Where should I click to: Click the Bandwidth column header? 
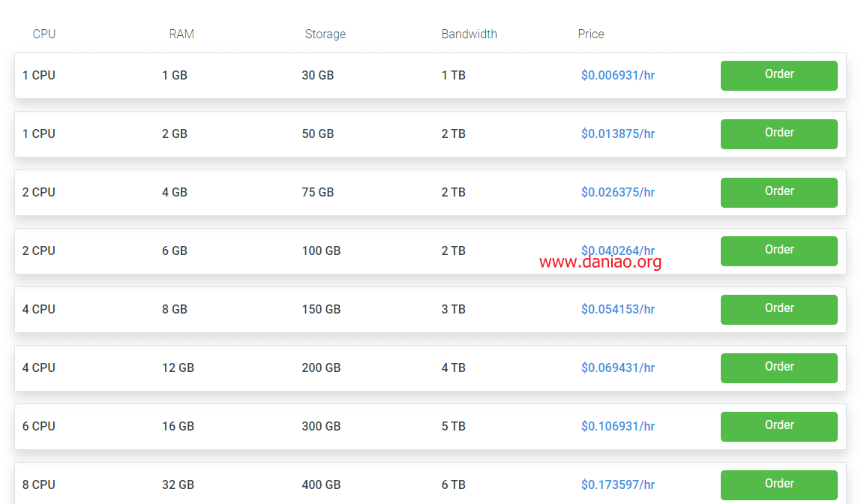[469, 34]
